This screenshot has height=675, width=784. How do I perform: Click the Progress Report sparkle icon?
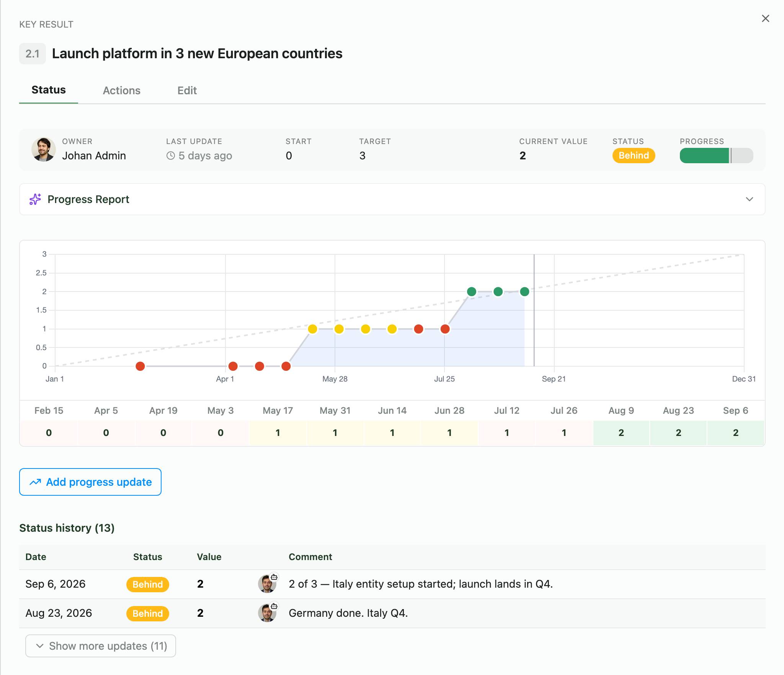[35, 199]
